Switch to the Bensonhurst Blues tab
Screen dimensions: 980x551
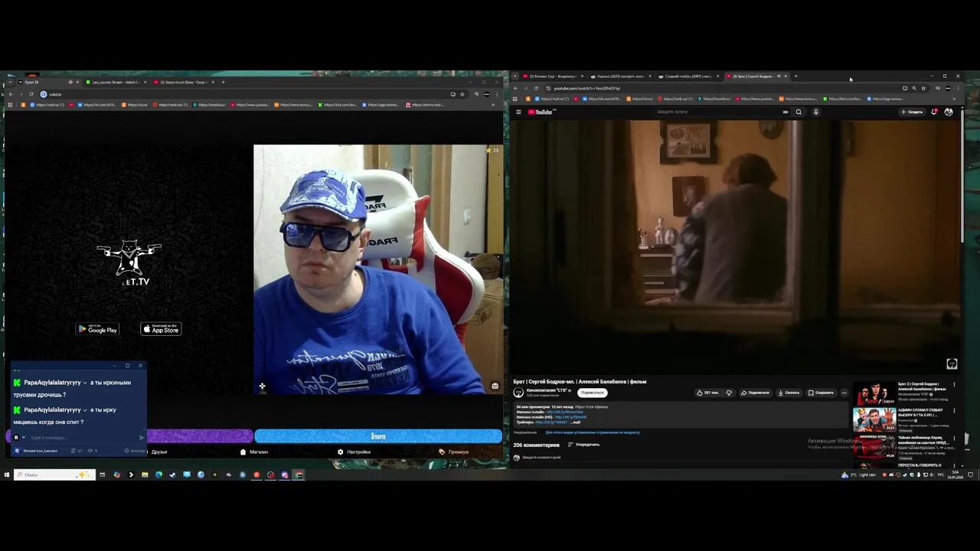click(184, 82)
